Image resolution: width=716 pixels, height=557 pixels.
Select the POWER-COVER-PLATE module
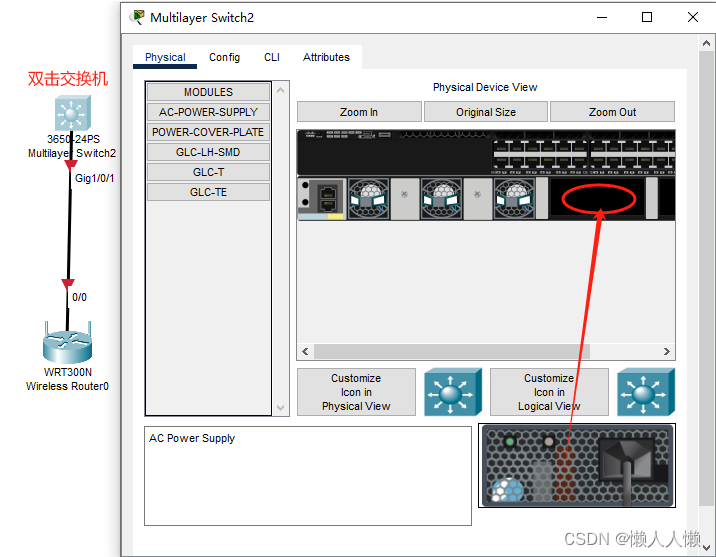pyautogui.click(x=208, y=132)
